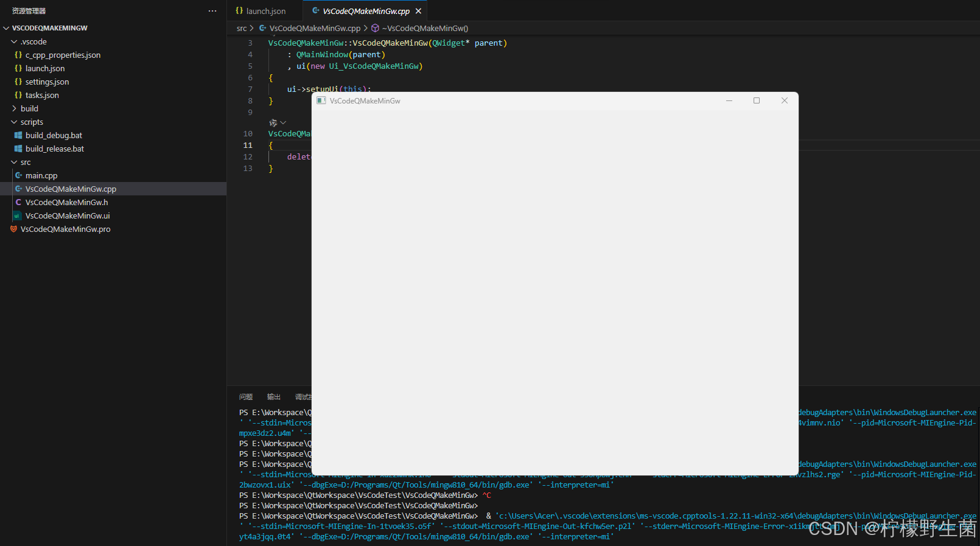Image resolution: width=980 pixels, height=546 pixels.
Task: Open c_cpp_properties.json file
Action: 63,55
